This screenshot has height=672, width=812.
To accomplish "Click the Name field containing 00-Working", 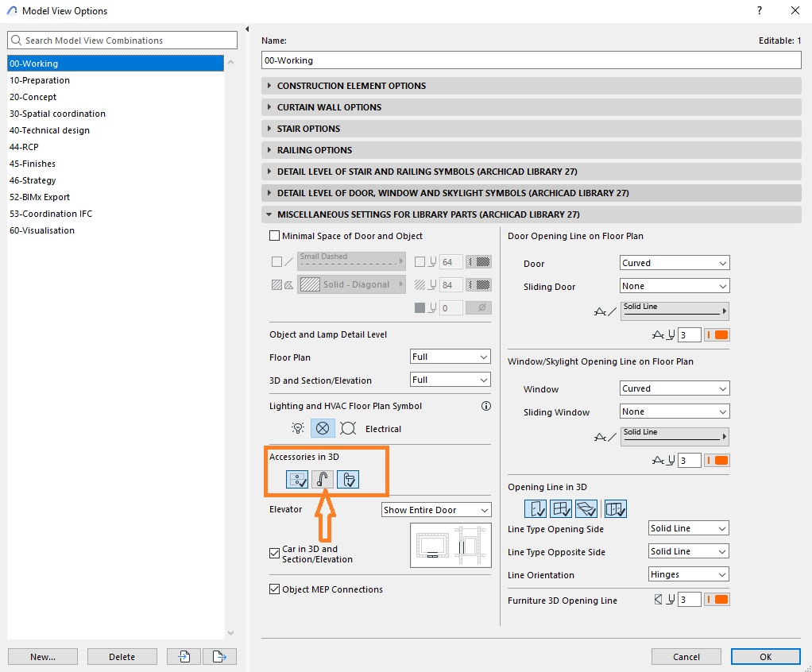I will click(532, 60).
